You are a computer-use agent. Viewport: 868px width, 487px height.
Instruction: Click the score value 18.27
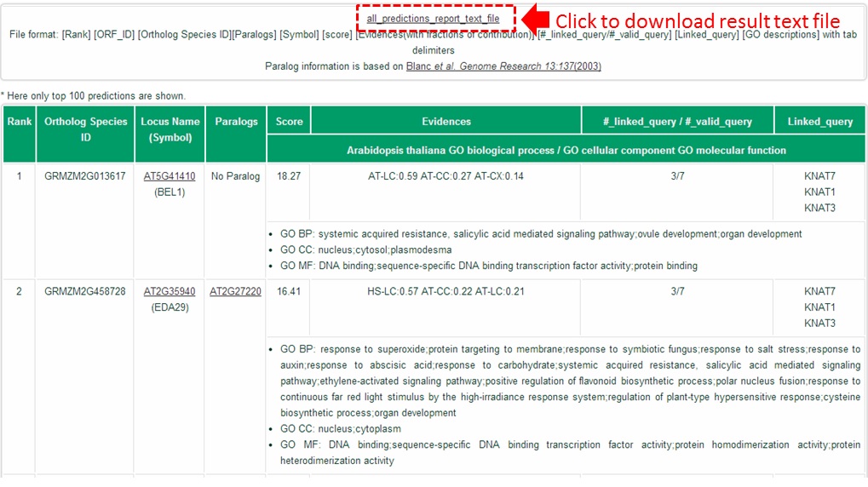pyautogui.click(x=289, y=176)
